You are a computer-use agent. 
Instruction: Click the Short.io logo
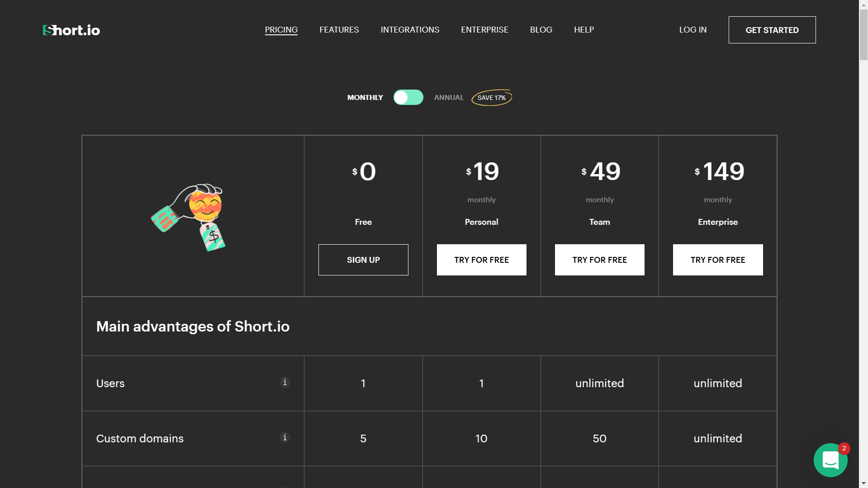(71, 30)
